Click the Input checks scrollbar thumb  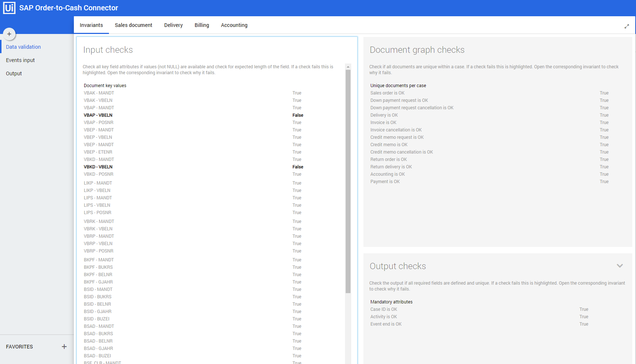click(x=348, y=181)
